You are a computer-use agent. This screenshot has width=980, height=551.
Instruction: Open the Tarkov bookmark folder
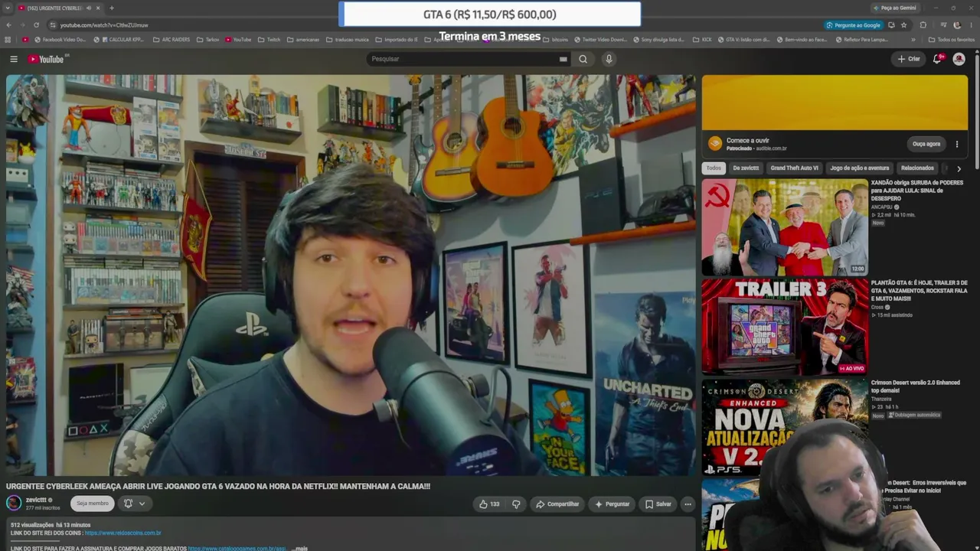[x=207, y=40]
